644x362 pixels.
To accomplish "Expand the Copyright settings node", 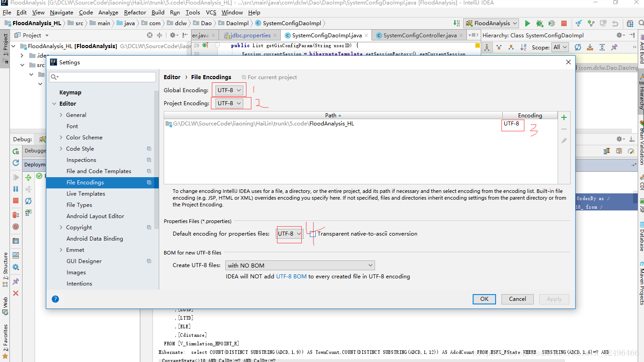I will (61, 228).
